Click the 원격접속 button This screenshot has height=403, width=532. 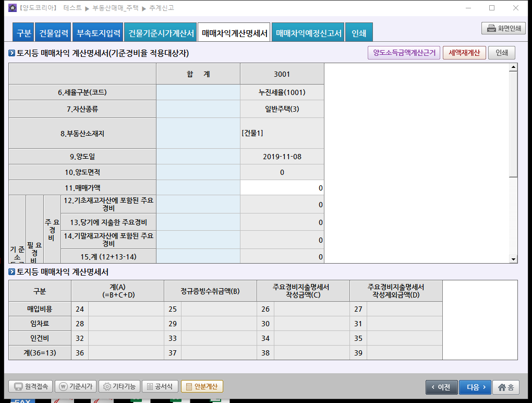[31, 386]
